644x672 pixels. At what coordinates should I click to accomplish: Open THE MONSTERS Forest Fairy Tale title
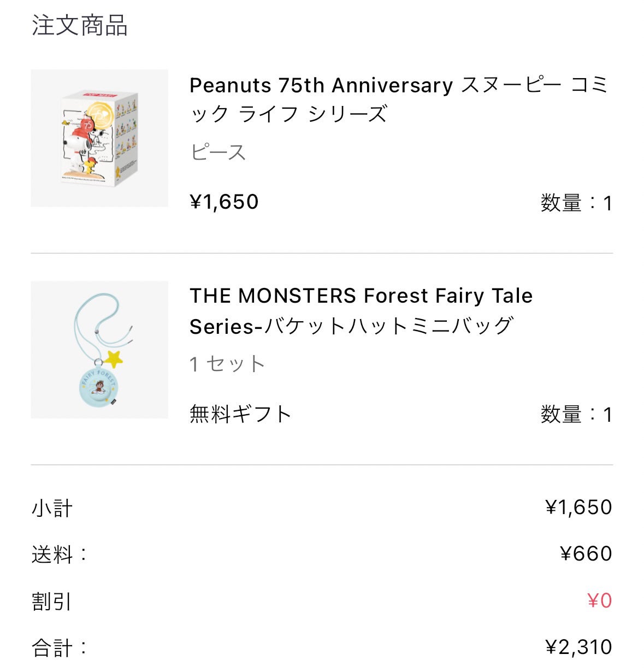[361, 310]
